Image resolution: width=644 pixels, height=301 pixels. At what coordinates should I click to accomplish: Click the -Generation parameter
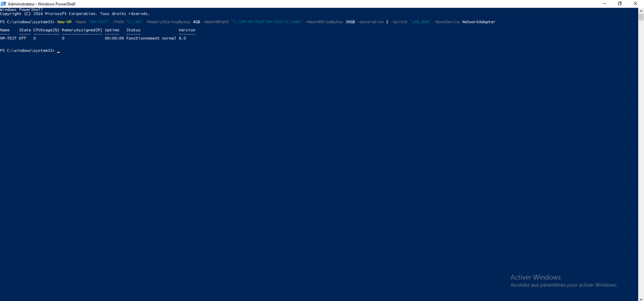click(x=370, y=22)
